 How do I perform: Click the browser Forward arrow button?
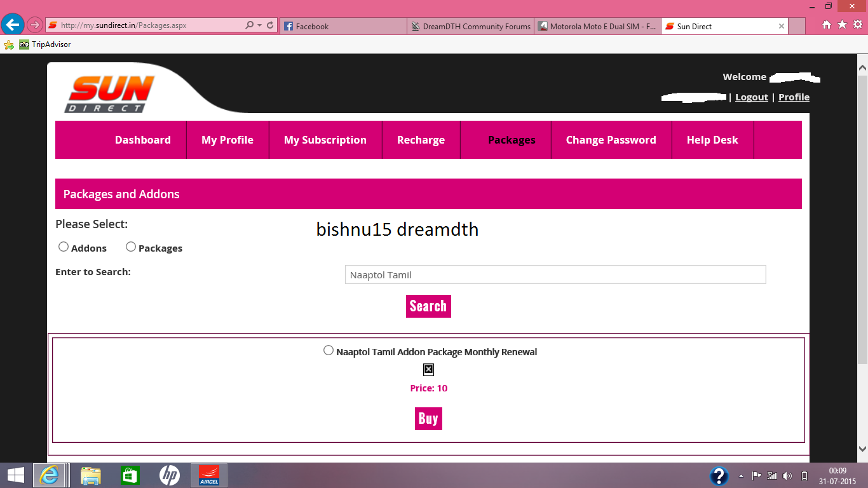34,25
